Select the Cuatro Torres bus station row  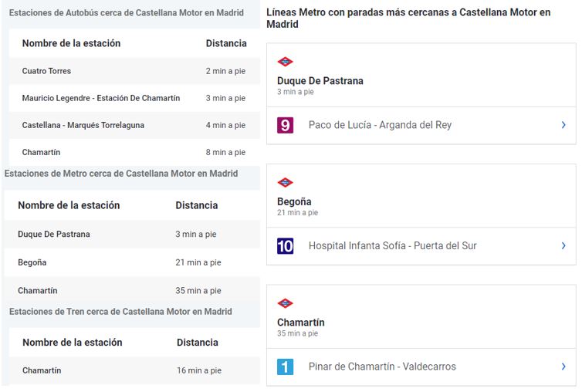[46, 71]
